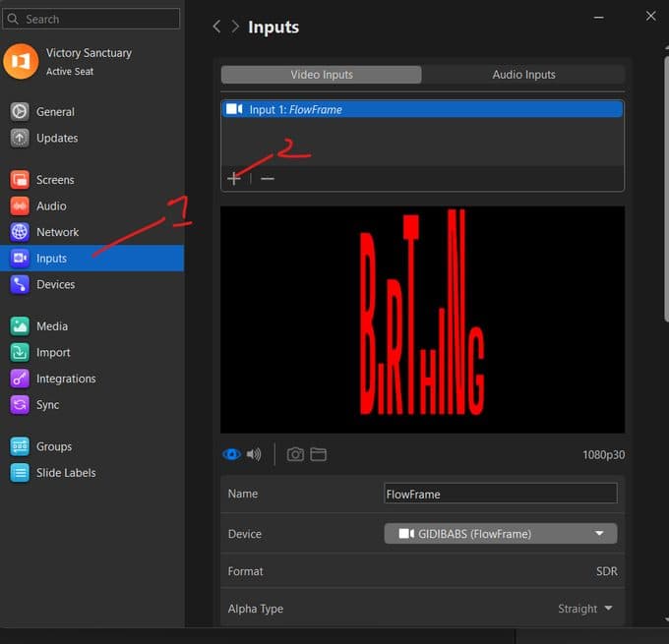669x644 pixels.
Task: Open the Integrations icon
Action: point(20,379)
